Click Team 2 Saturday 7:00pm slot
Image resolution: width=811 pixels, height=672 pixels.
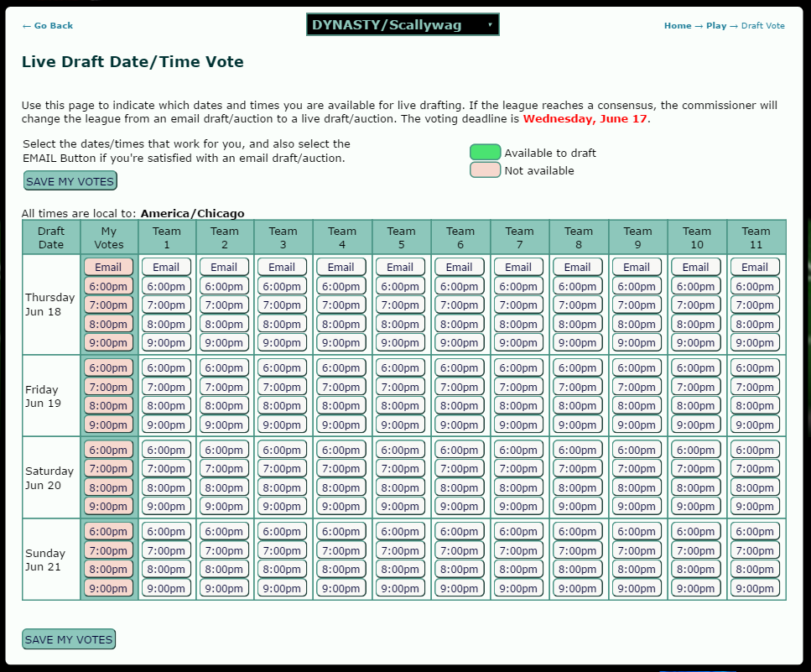[x=224, y=469]
